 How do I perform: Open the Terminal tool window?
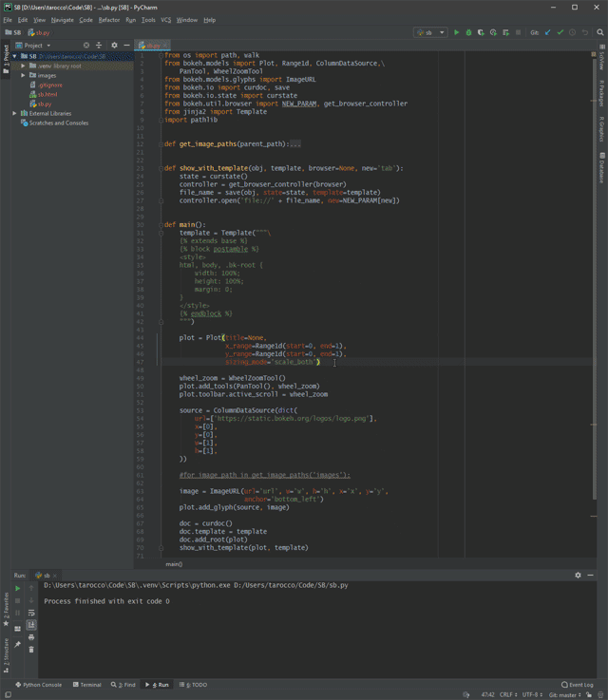pos(87,685)
